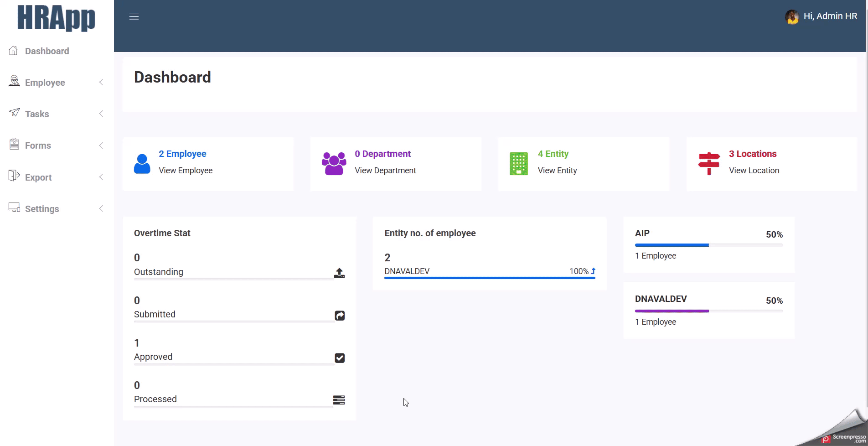Click the blue employee person icon
This screenshot has height=446, width=868.
[142, 164]
